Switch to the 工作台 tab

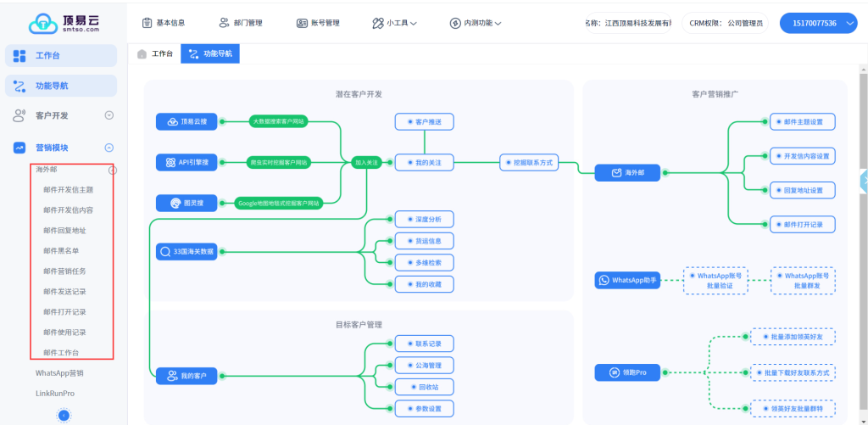tap(154, 53)
